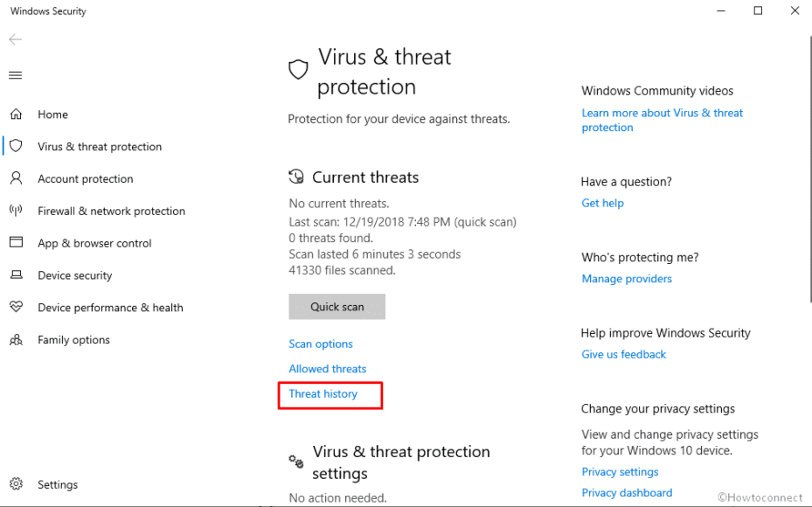
Task: Start a Quick scan
Action: point(337,307)
